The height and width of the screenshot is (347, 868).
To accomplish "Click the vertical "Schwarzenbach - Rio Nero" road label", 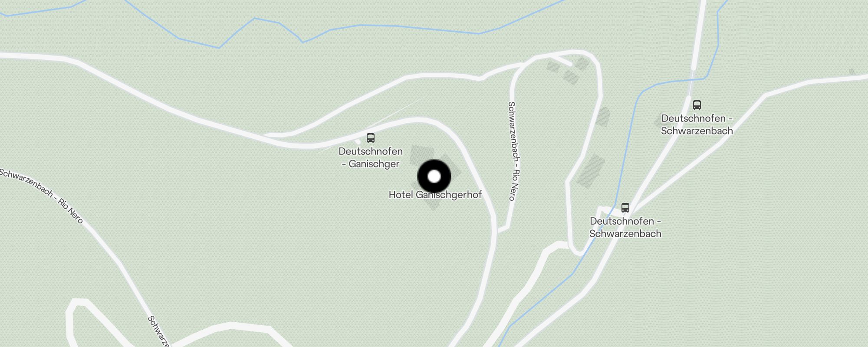I will point(514,151).
